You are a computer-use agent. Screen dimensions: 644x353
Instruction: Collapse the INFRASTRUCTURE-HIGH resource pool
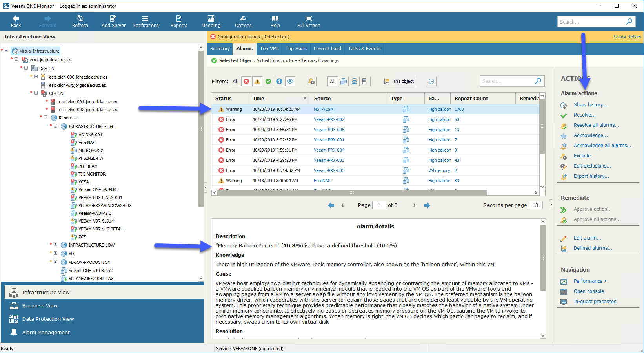tap(56, 126)
